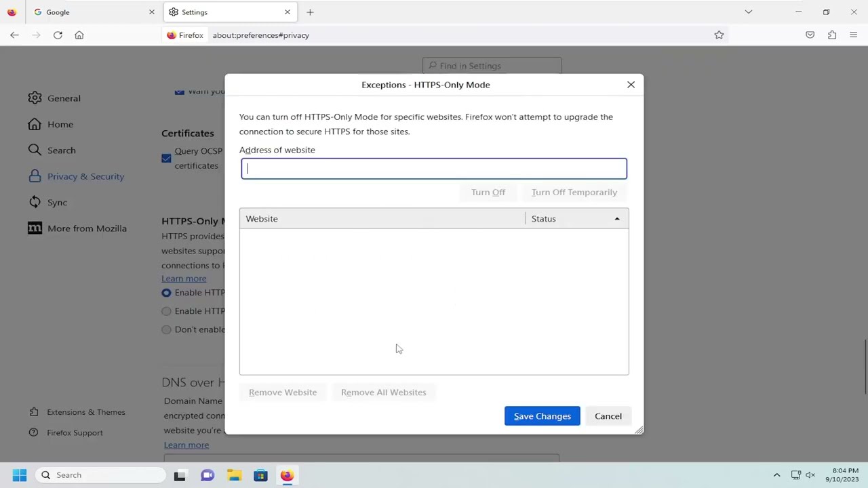Viewport: 868px width, 488px height.
Task: Open Task View from the taskbar
Action: 180,475
